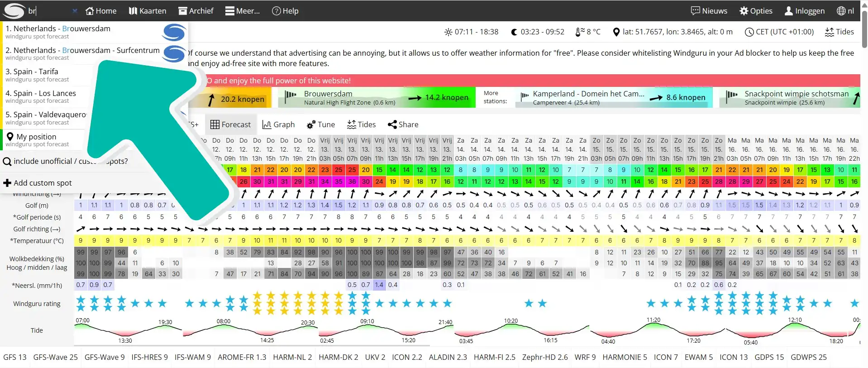Image resolution: width=868 pixels, height=368 pixels.
Task: Select ICON 2.2 model
Action: 407,357
